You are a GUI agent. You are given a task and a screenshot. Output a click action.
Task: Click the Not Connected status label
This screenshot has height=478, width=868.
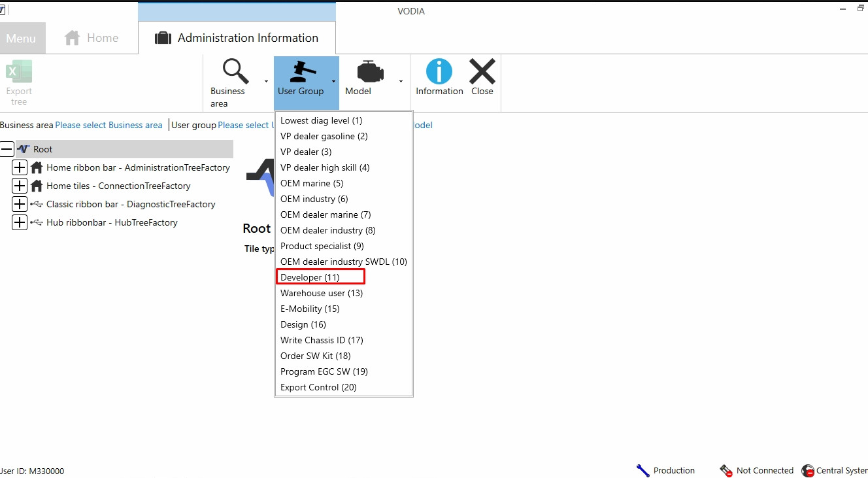coord(765,470)
